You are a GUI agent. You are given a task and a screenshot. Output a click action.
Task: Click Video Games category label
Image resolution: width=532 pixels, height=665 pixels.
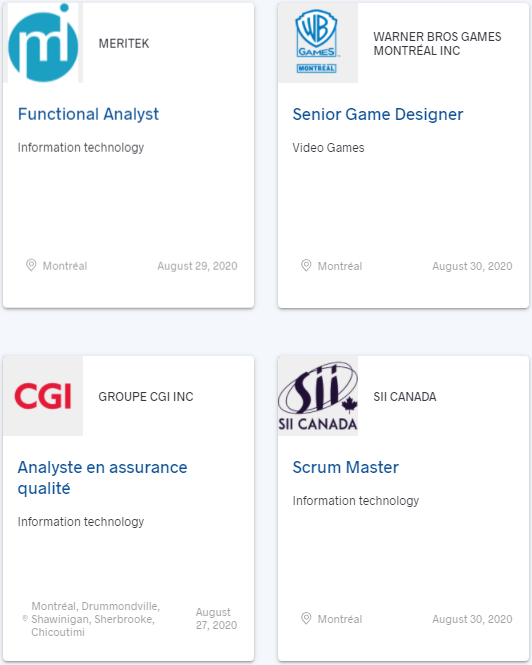328,148
